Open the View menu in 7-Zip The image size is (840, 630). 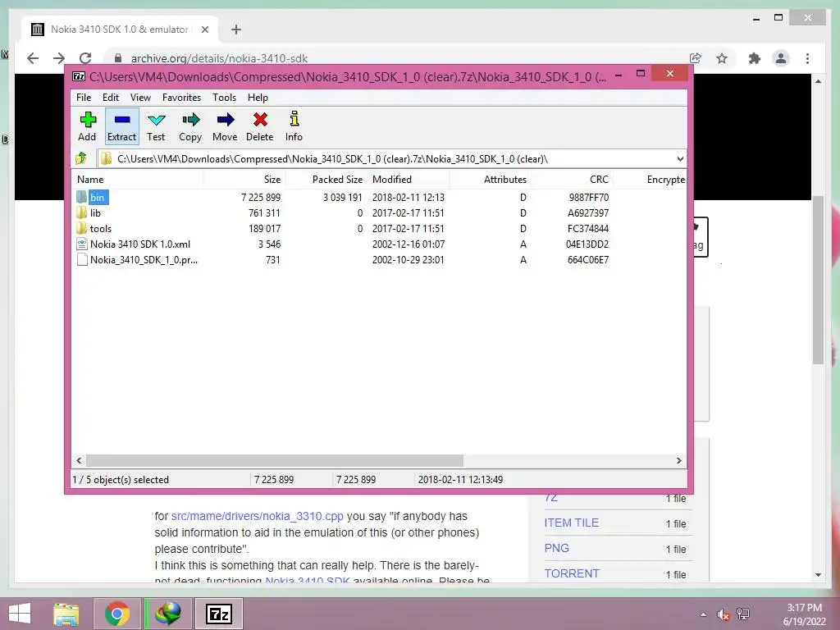(x=140, y=98)
